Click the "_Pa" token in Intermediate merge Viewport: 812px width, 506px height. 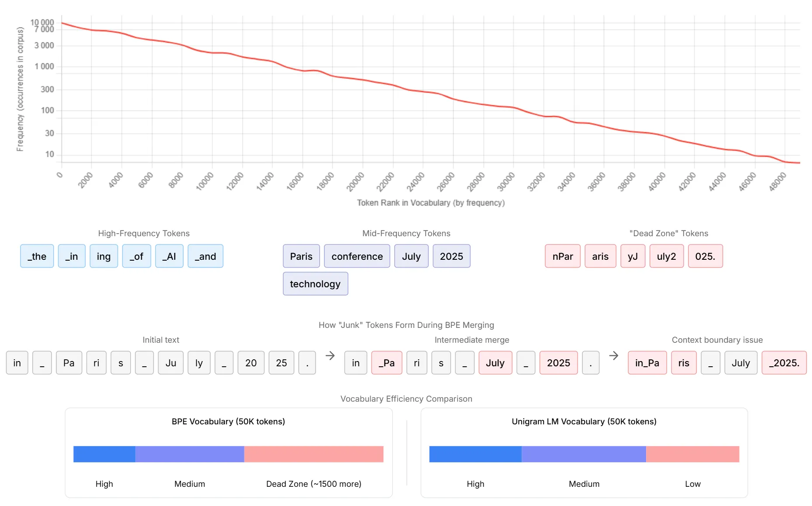point(386,363)
